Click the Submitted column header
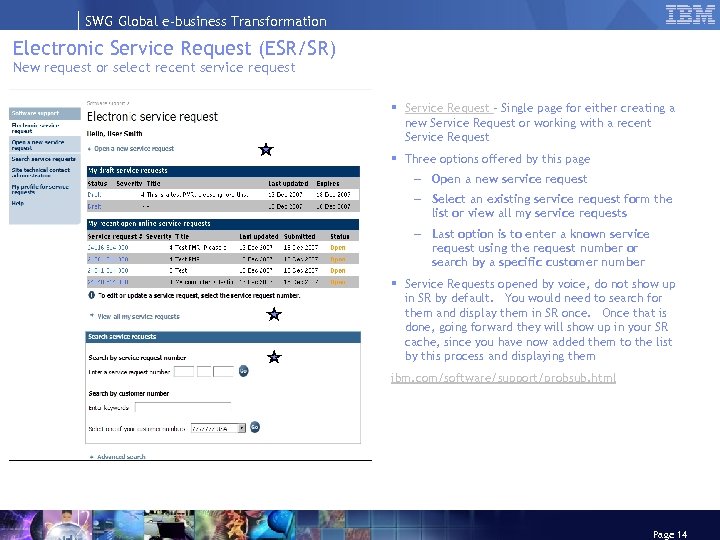Viewport: 720px width, 540px height. pyautogui.click(x=299, y=236)
